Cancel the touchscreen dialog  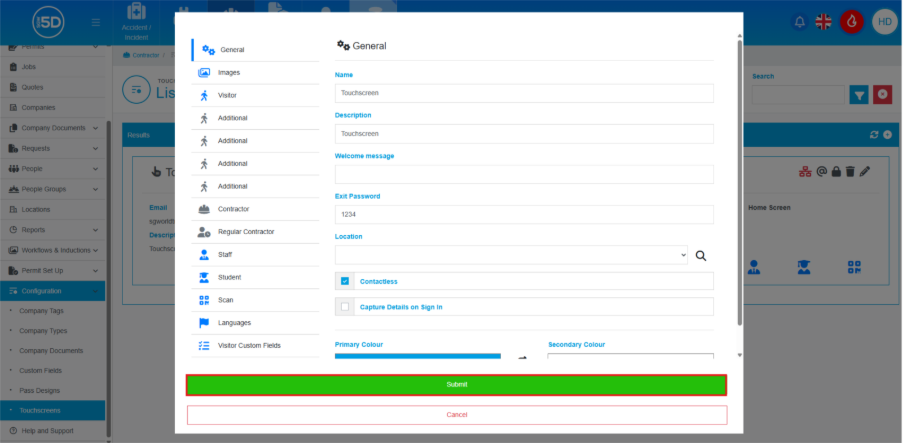[457, 415]
